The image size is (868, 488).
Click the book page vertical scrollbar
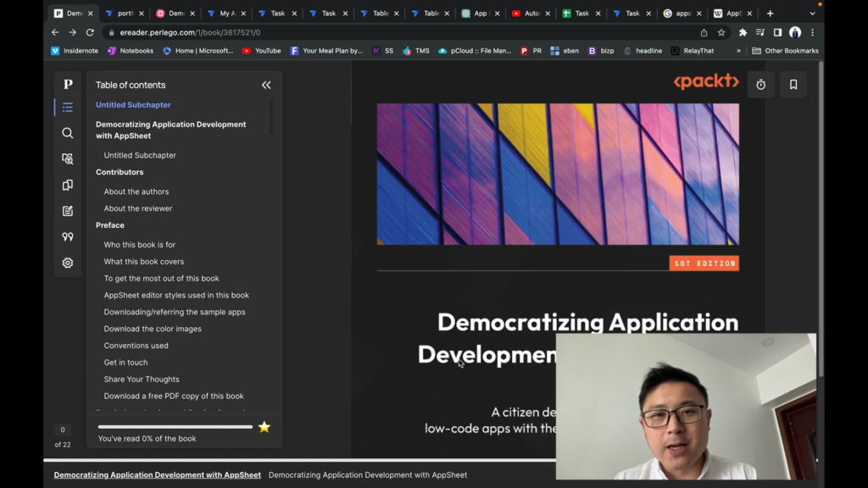tap(821, 221)
